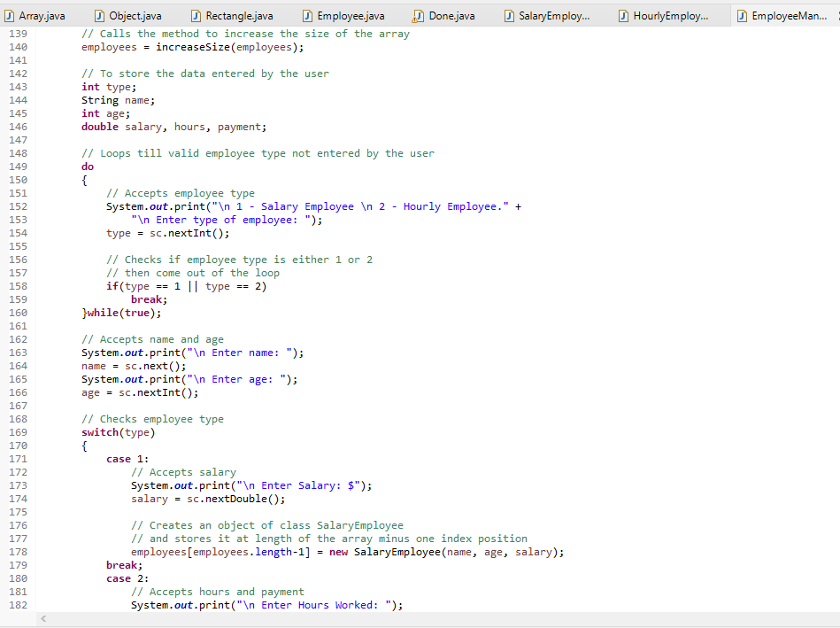Click the 'Enter type of employee: ' string line

227,220
